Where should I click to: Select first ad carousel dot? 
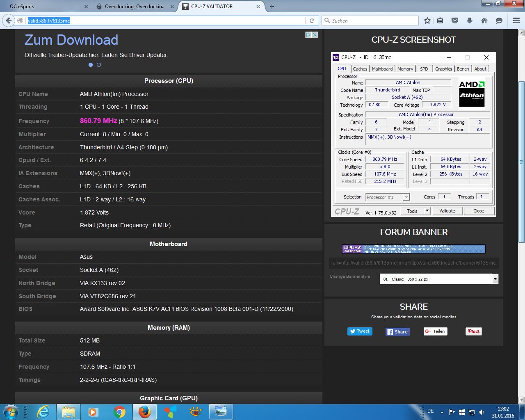point(91,65)
